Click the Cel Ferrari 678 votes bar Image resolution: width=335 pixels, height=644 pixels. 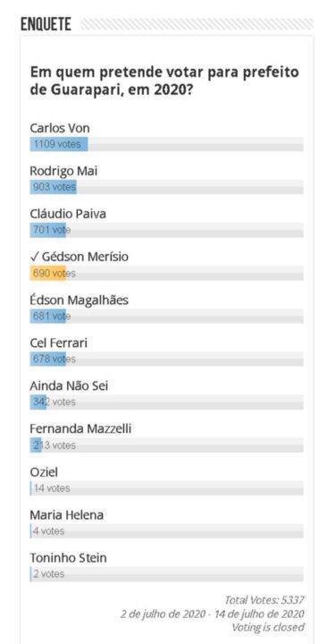point(166,359)
